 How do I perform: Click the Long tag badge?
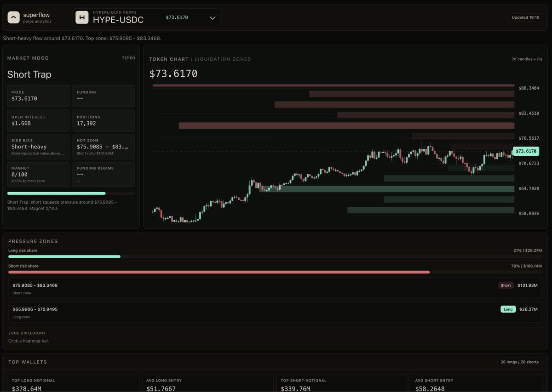[508, 309]
